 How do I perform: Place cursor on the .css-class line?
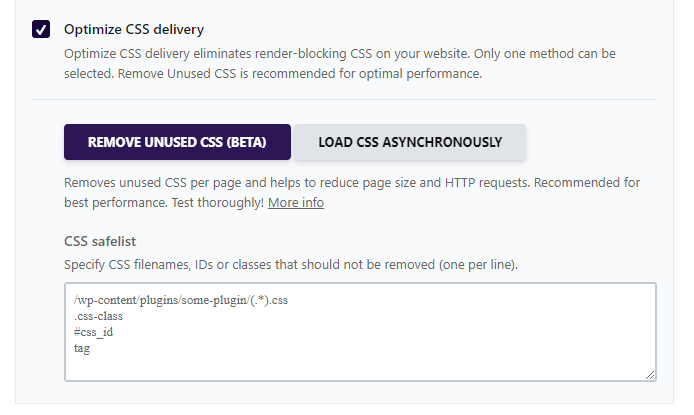tap(98, 316)
